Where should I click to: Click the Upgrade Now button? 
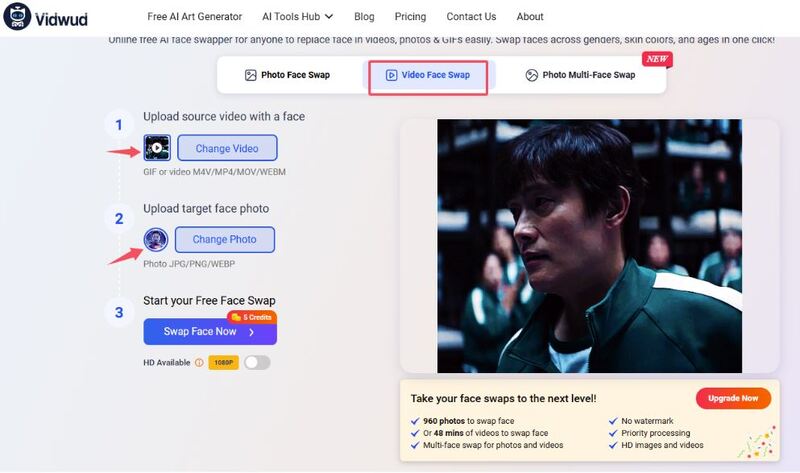pos(733,398)
